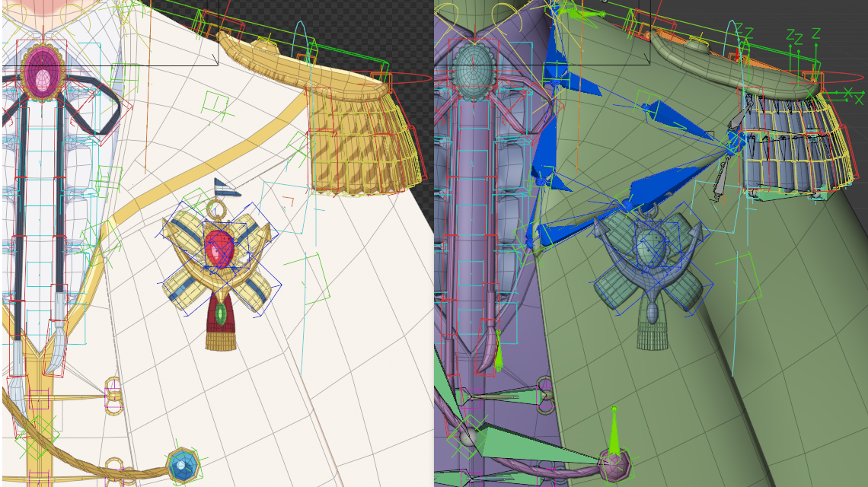Select the teal brooch in the solid view
Viewport: 868px width, 487px height.
click(x=474, y=72)
